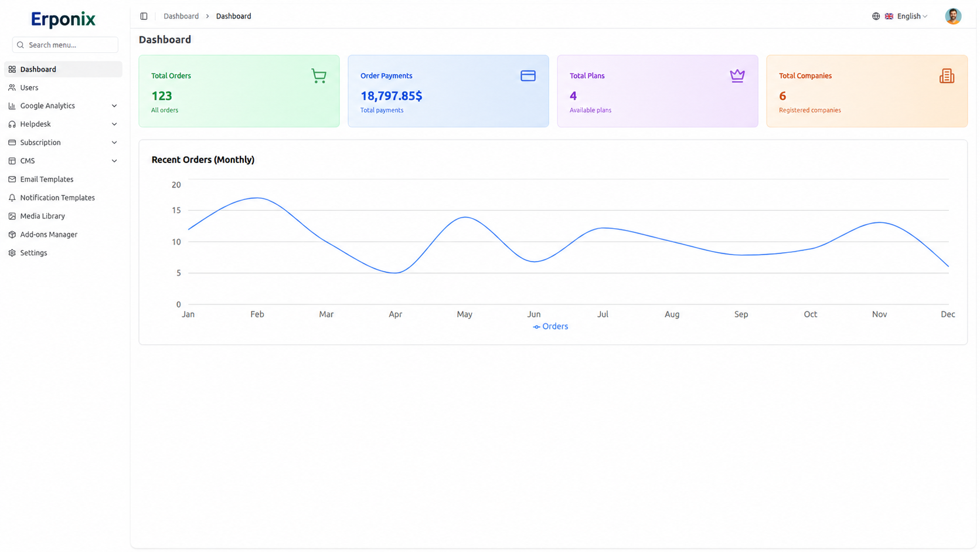Screen dimensions: 980x552
Task: Click the shopping cart icon in Total Orders
Action: click(x=319, y=76)
